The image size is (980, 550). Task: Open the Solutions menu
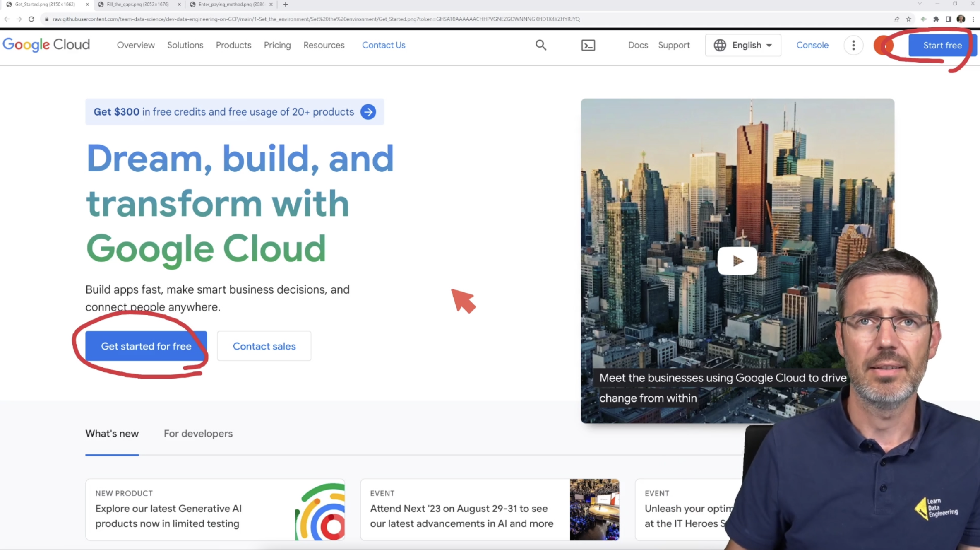185,45
